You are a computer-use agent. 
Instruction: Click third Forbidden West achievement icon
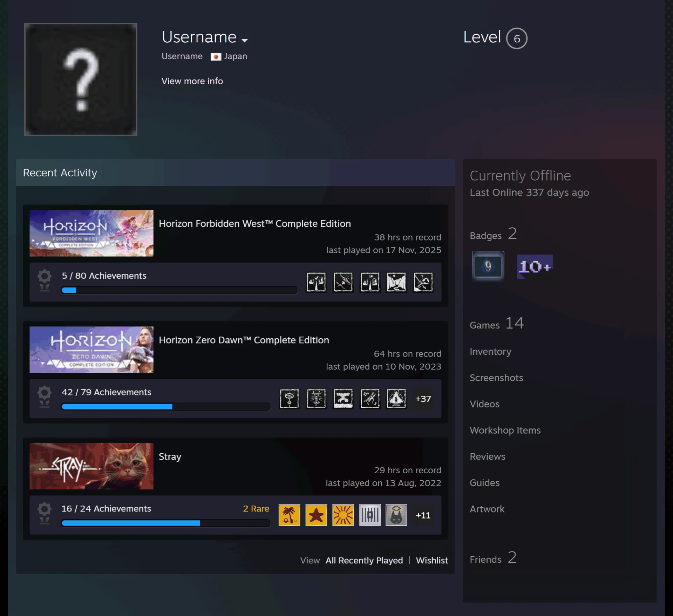pyautogui.click(x=370, y=282)
